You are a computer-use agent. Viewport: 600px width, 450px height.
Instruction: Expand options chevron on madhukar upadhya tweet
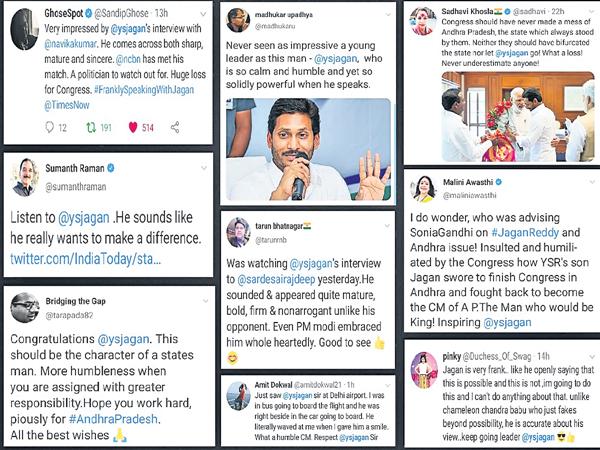(x=388, y=15)
